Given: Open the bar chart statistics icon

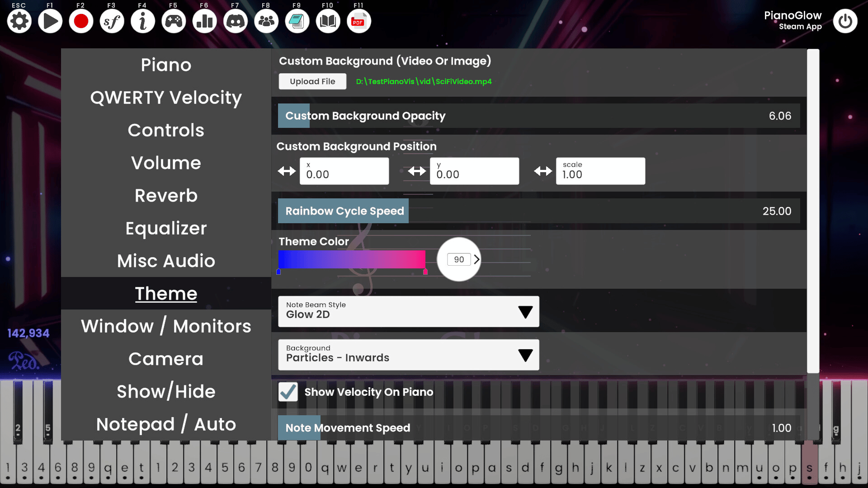Looking at the screenshot, I should (x=204, y=21).
